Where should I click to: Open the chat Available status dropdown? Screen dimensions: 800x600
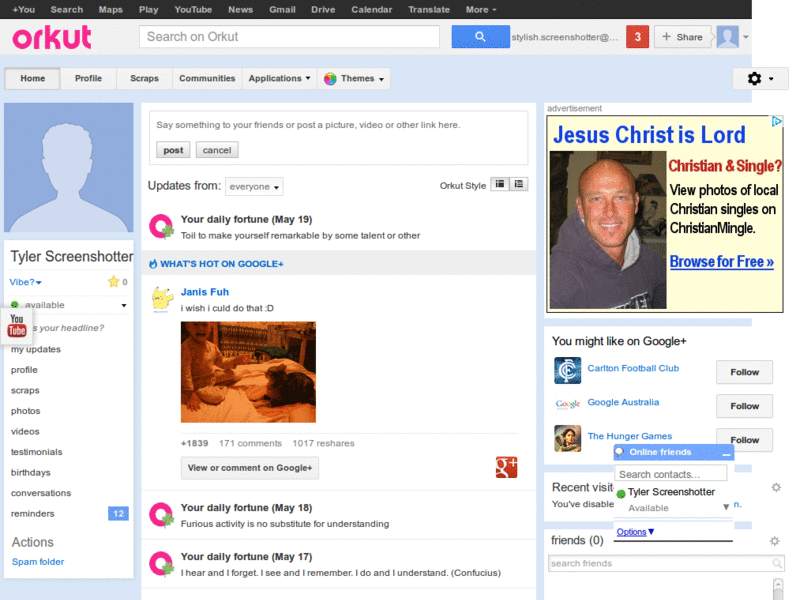tap(726, 507)
